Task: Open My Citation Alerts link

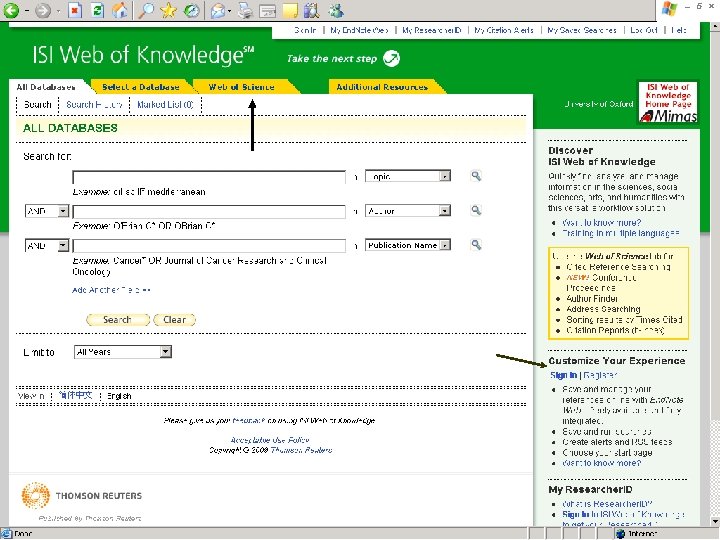Action: click(504, 30)
